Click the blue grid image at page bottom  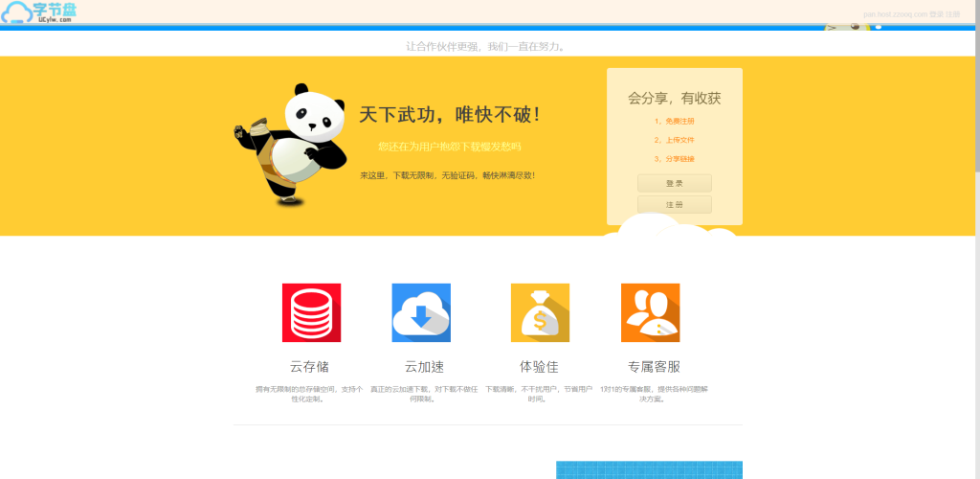coord(649,470)
